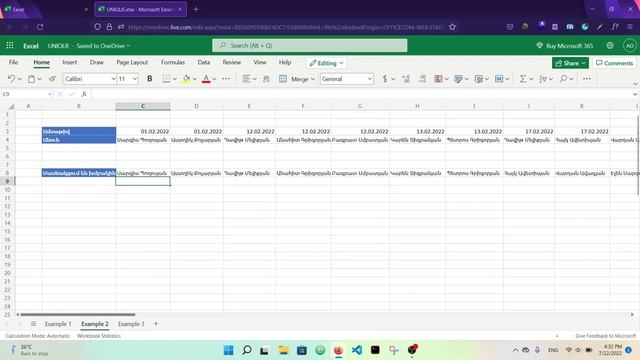Open the Editing mode dropdown
Screen dimensions: 640x360
[326, 63]
